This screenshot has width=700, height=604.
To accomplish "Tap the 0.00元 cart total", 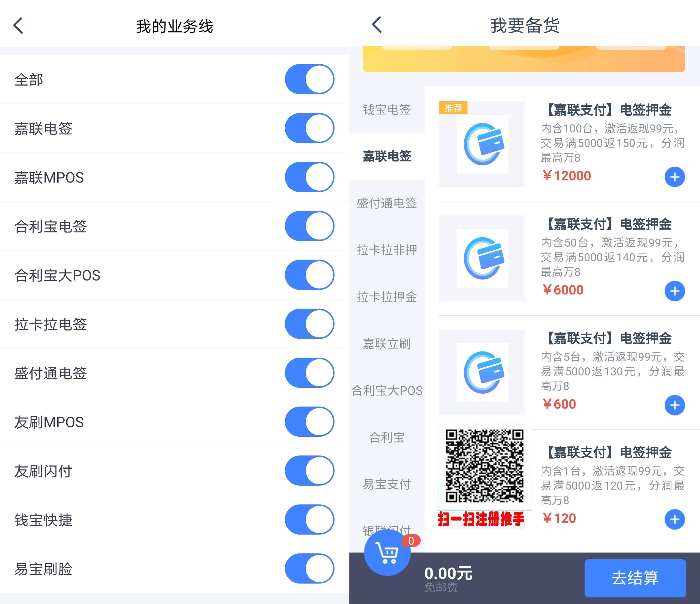I will pos(448,574).
